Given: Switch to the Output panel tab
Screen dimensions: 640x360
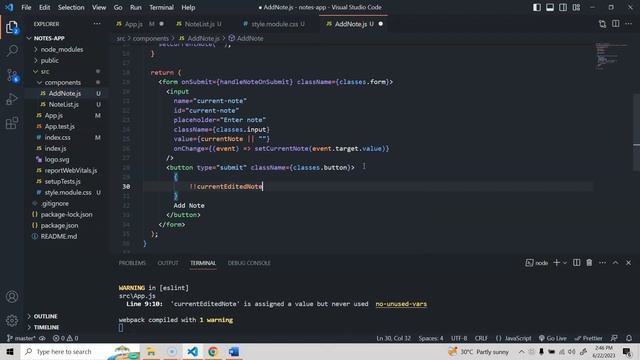Looking at the screenshot, I should [168, 263].
